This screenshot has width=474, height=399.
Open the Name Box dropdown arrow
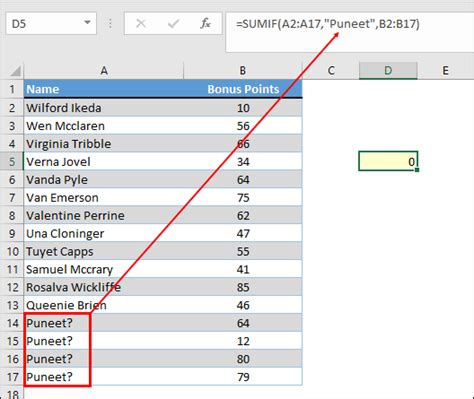click(x=87, y=23)
